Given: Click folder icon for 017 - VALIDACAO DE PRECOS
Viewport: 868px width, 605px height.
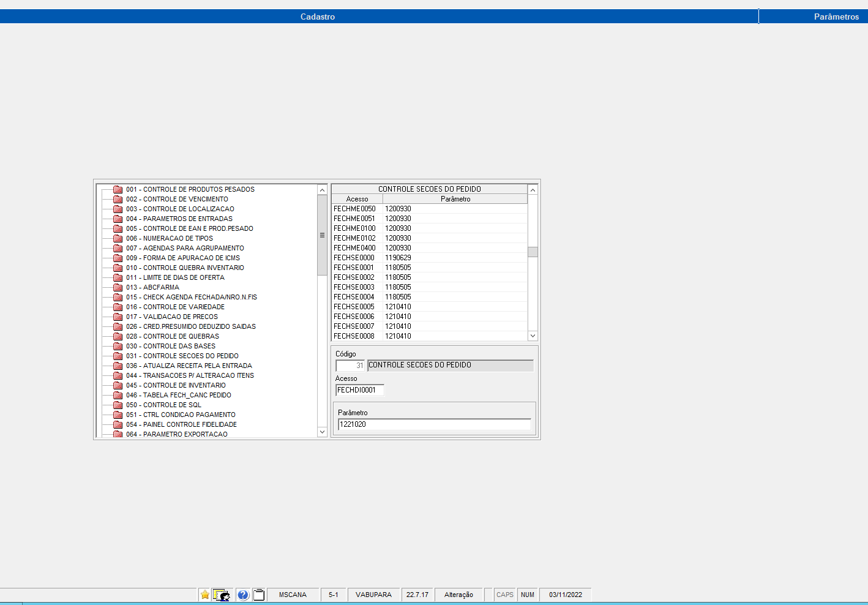Looking at the screenshot, I should pos(118,317).
